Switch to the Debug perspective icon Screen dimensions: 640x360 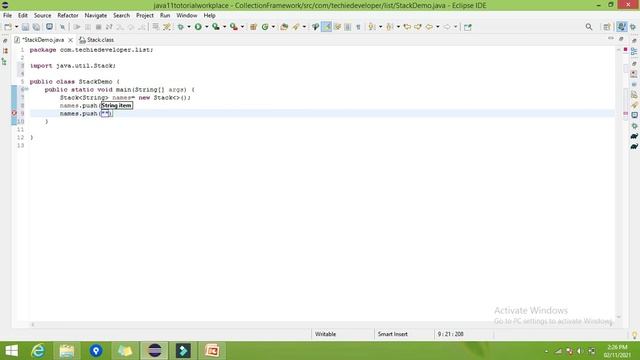pos(633,27)
